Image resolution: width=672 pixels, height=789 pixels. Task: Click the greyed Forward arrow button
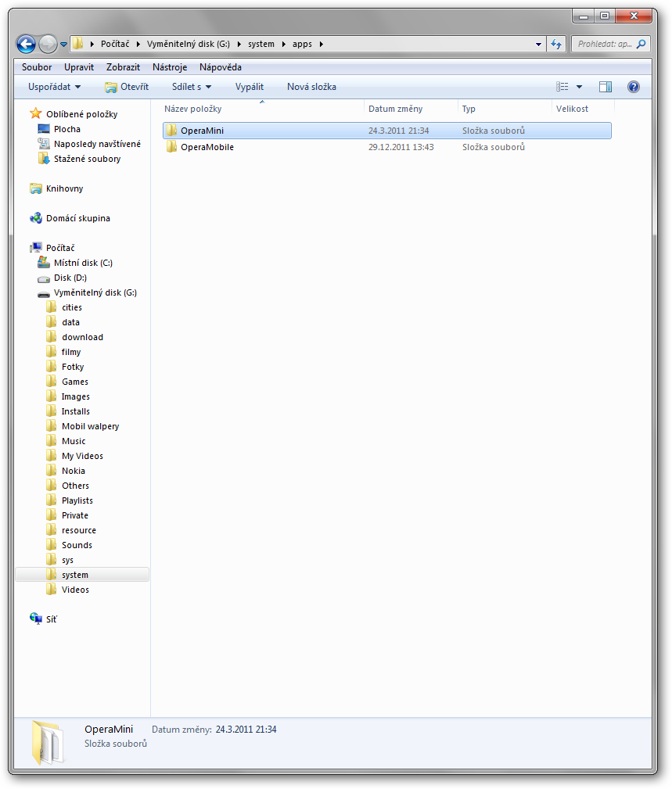[x=48, y=45]
